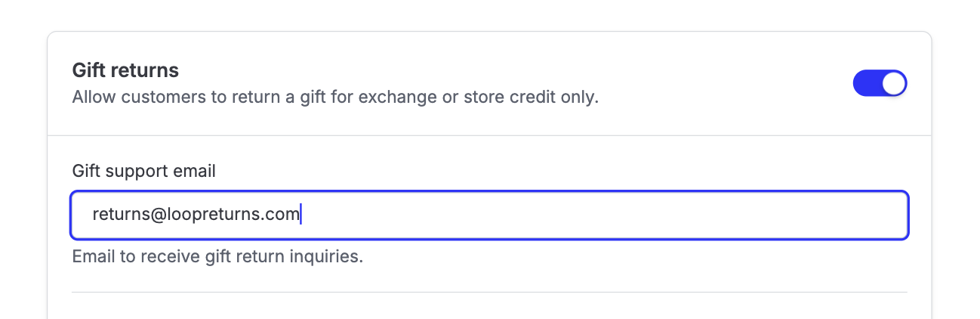This screenshot has height=319, width=980.
Task: Disable the Gift returns toggle
Action: point(879,84)
